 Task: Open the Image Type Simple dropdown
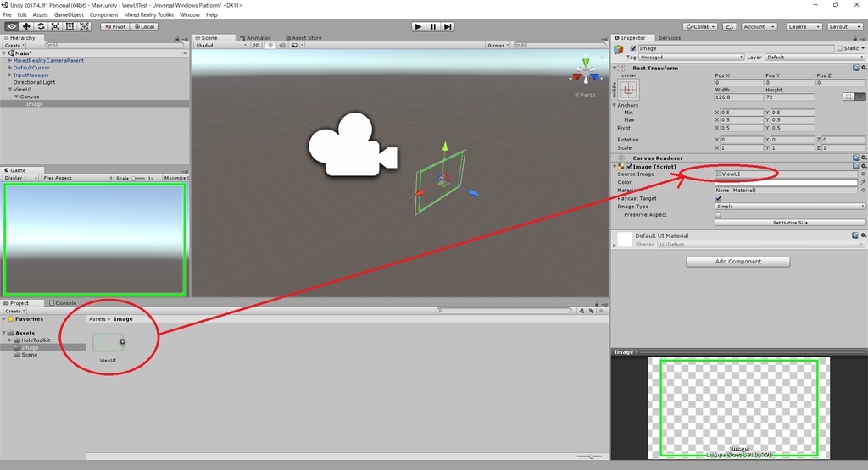pyautogui.click(x=790, y=207)
